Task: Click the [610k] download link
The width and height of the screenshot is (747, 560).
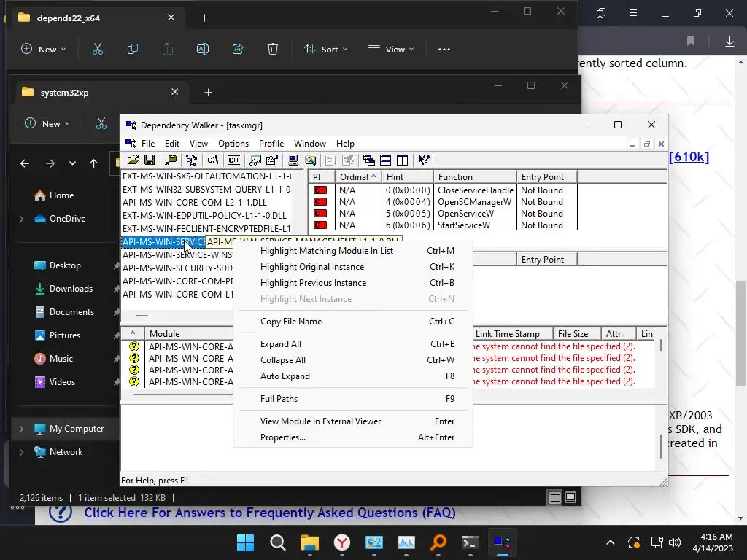Action: point(689,157)
